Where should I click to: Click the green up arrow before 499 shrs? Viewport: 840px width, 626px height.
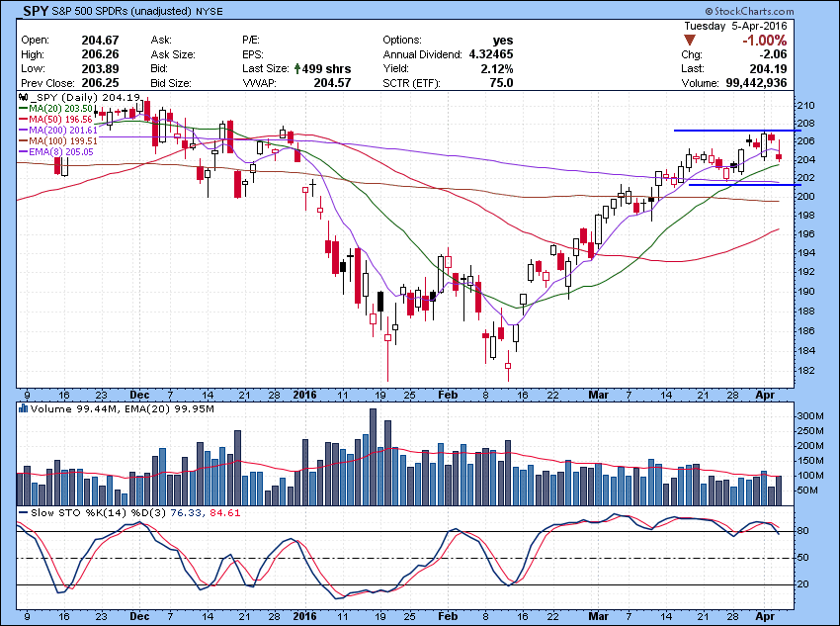pyautogui.click(x=297, y=68)
